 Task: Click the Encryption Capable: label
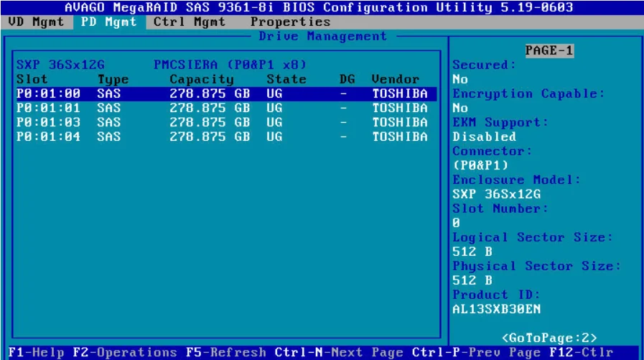click(x=529, y=93)
